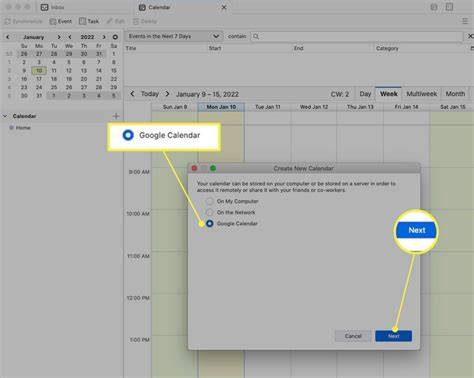
Task: Click the Next button in dialog
Action: [394, 336]
